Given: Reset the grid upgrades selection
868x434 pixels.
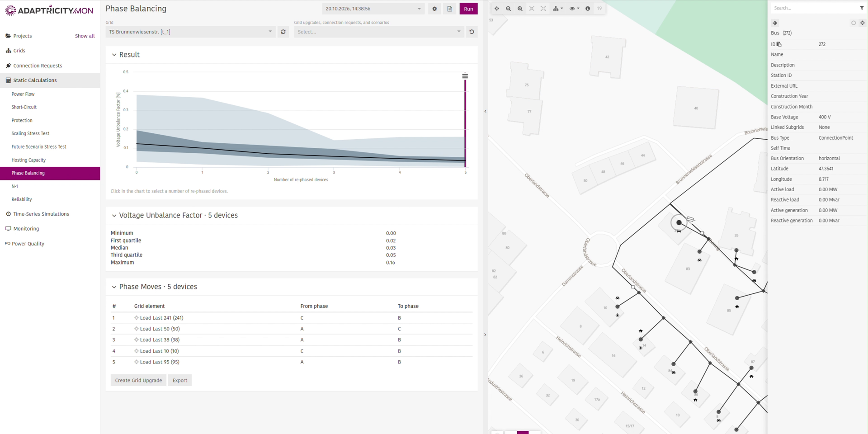Looking at the screenshot, I should pyautogui.click(x=472, y=32).
